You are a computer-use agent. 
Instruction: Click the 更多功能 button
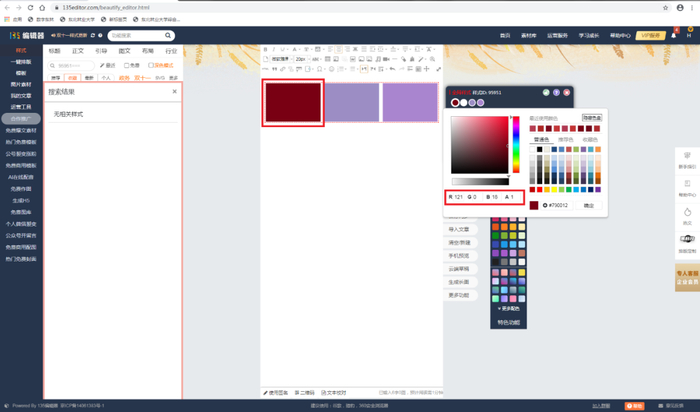[459, 295]
